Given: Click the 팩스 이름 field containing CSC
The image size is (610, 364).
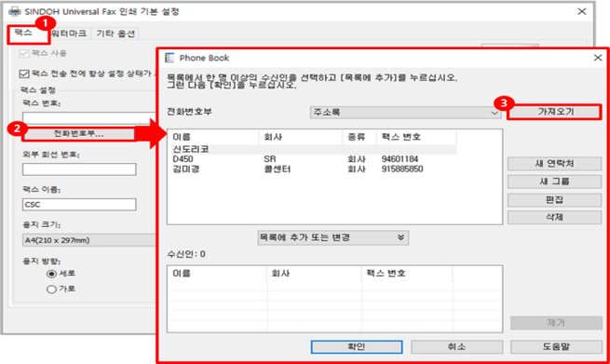Looking at the screenshot, I should [x=79, y=205].
